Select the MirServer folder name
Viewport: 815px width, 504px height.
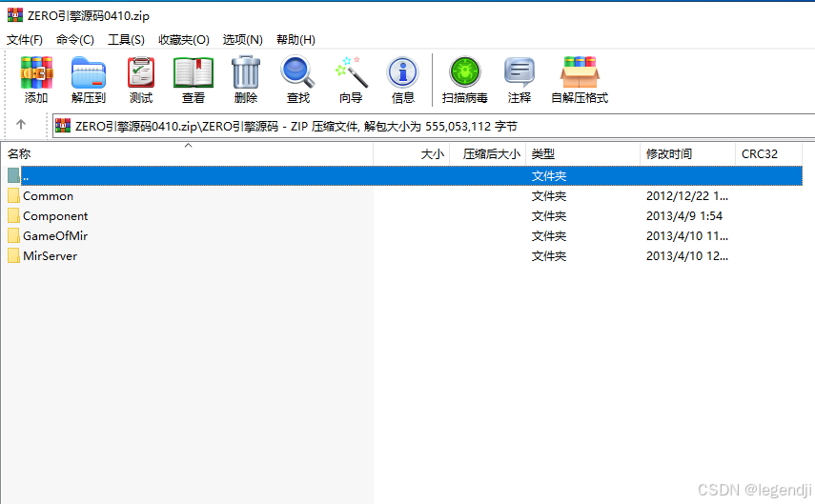pos(50,255)
